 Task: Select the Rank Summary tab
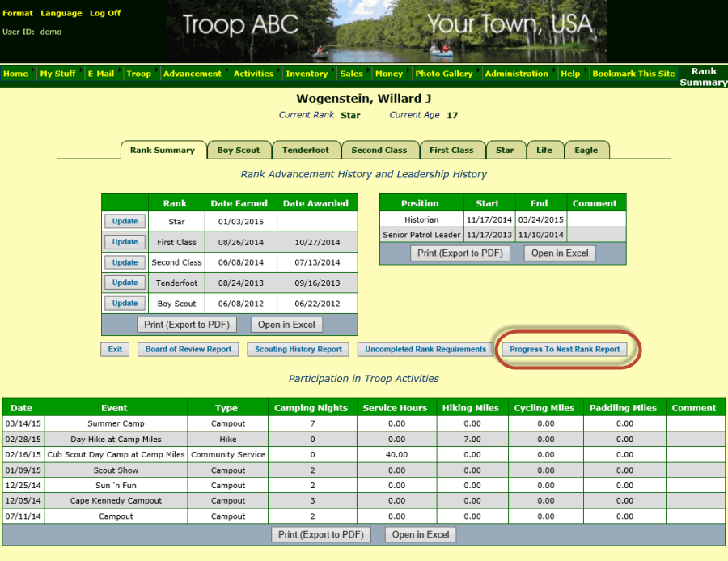point(163,150)
